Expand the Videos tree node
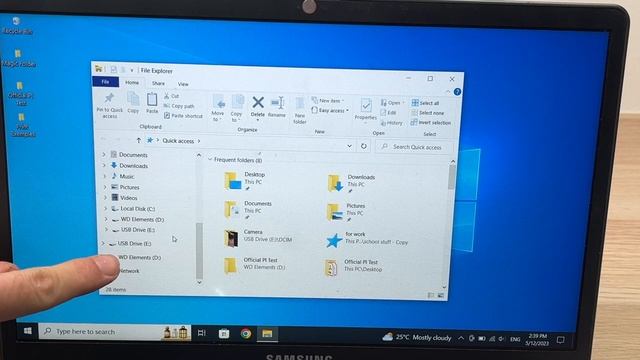Image resolution: width=640 pixels, height=360 pixels. tap(106, 198)
